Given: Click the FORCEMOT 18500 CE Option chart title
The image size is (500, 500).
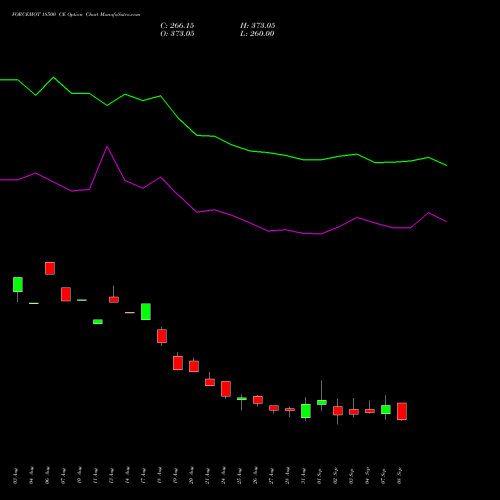Looking at the screenshot, I should tap(76, 15).
